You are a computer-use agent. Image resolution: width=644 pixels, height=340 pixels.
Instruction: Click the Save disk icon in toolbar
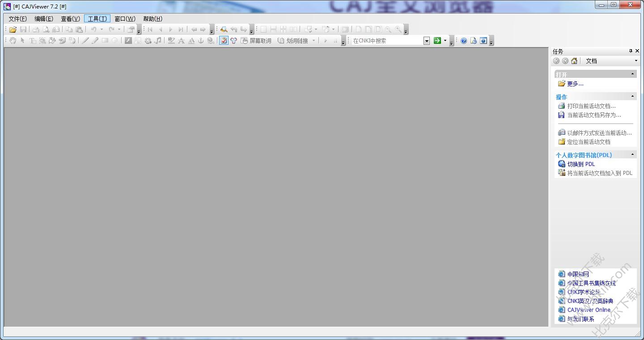click(23, 30)
